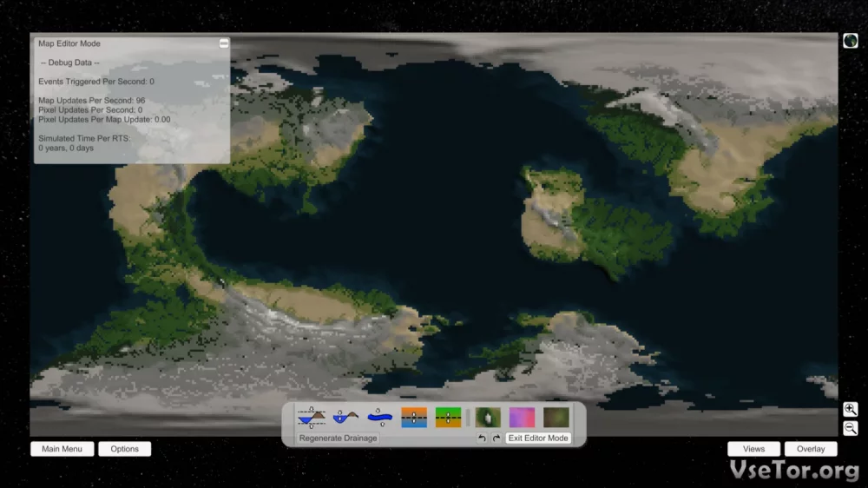The image size is (868, 488).
Task: Click Exit Editor Mode button
Action: click(x=538, y=439)
